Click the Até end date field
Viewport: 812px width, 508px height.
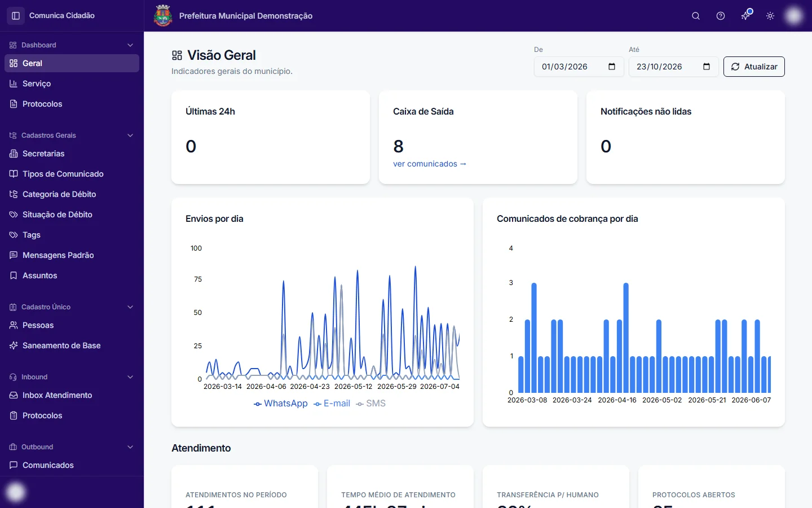point(674,67)
